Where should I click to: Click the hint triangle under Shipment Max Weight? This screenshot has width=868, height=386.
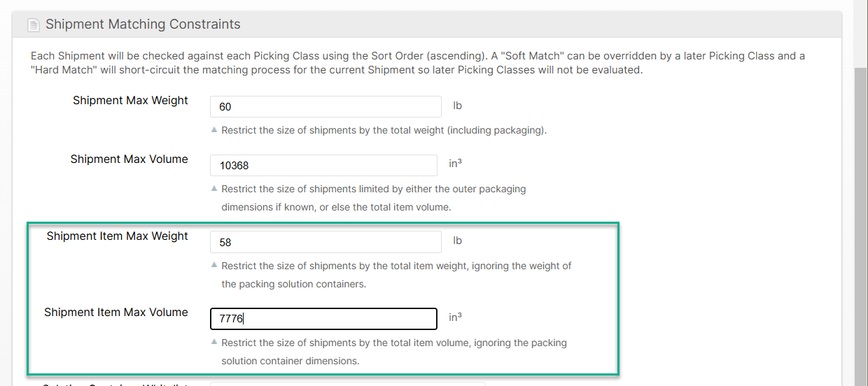(x=214, y=130)
